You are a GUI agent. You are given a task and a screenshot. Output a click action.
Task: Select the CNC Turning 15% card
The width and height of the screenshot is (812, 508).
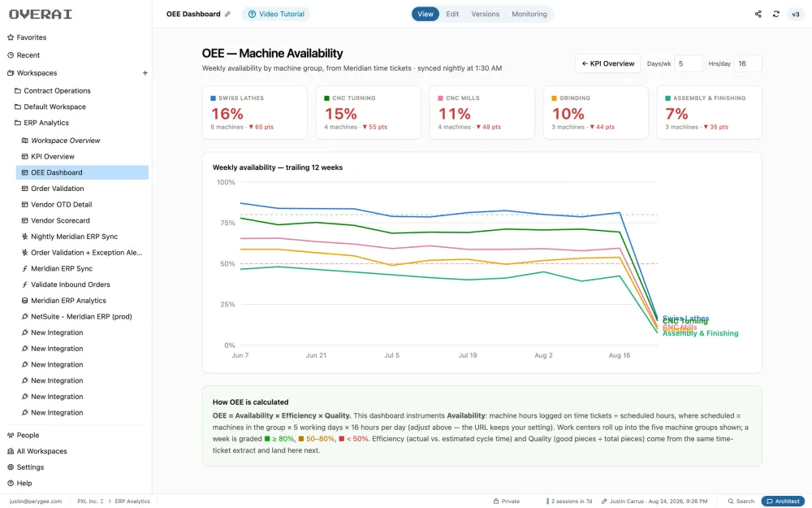point(368,112)
